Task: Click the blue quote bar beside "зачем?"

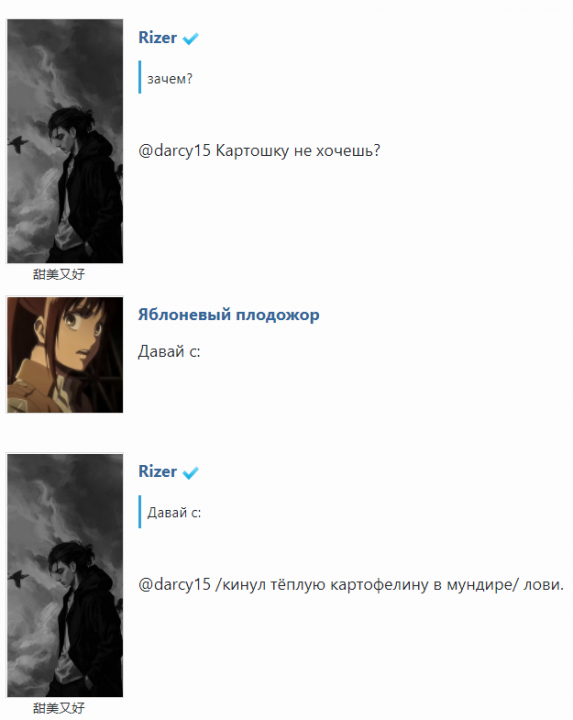Action: [x=140, y=77]
